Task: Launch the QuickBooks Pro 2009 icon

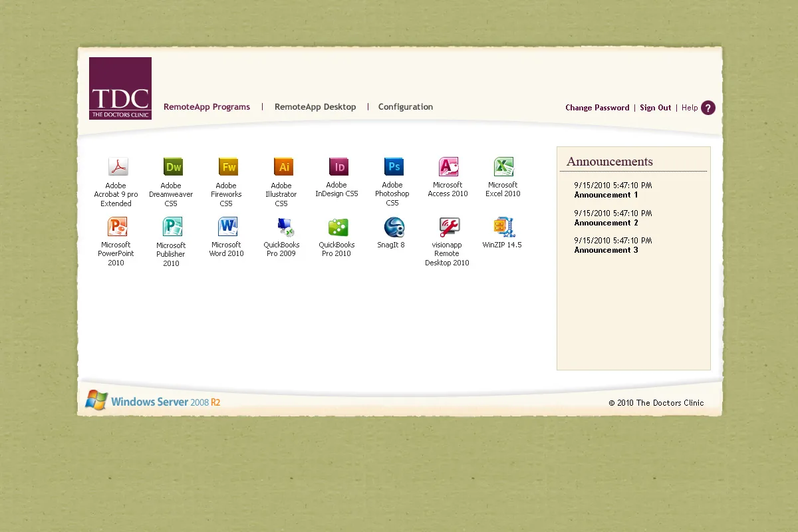Action: 285,227
